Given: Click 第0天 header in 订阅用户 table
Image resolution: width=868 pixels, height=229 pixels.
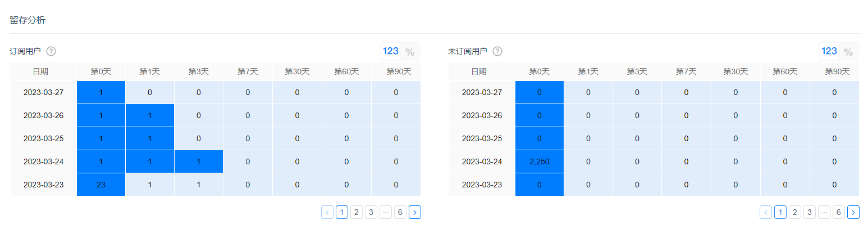Looking at the screenshot, I should [101, 71].
